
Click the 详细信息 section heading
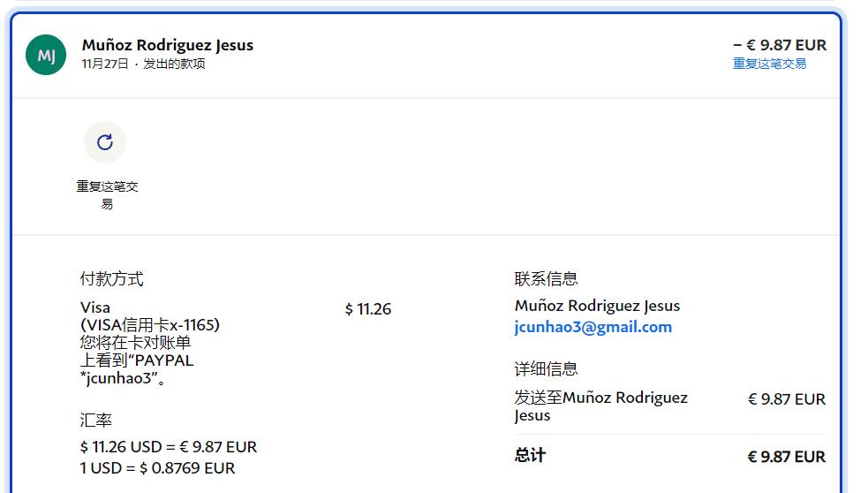(x=546, y=368)
